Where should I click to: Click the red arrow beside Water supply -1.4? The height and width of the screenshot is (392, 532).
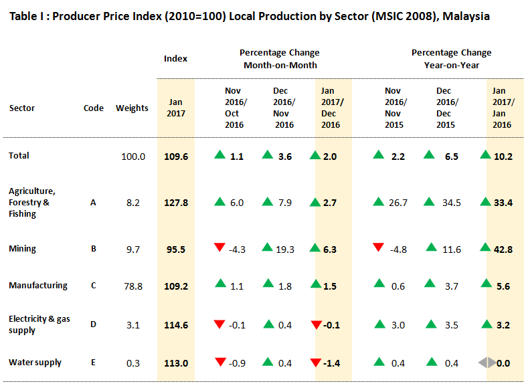pyautogui.click(x=317, y=363)
